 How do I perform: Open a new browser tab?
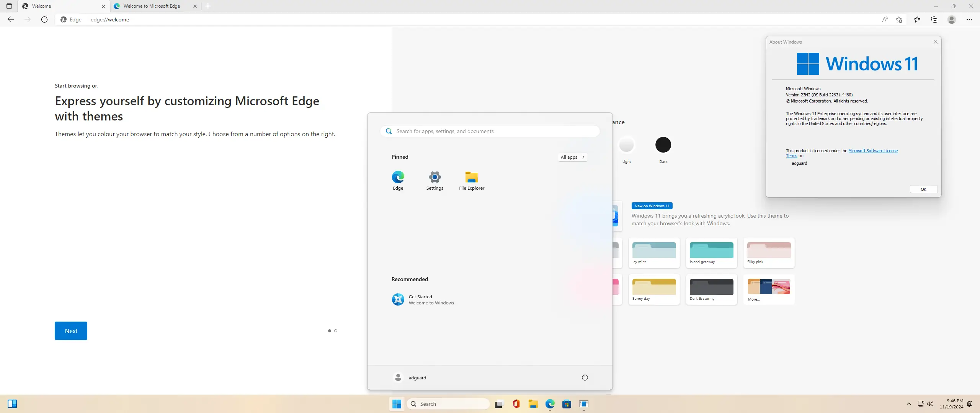(x=208, y=6)
